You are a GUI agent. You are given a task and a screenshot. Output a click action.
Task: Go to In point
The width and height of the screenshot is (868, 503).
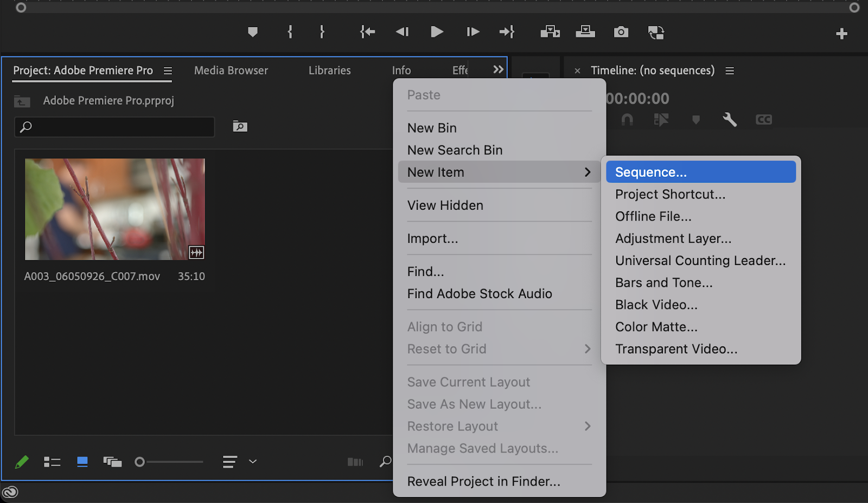coord(367,32)
